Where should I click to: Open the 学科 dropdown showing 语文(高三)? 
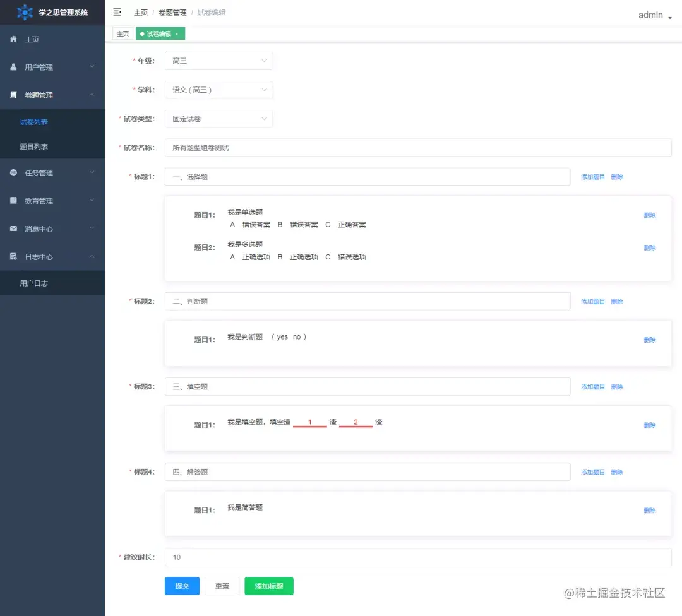[x=218, y=90]
